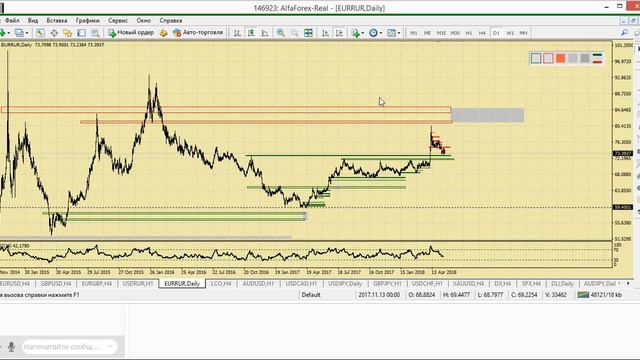Open the Графики menu
Image resolution: width=640 pixels, height=360 pixels.
pyautogui.click(x=87, y=20)
